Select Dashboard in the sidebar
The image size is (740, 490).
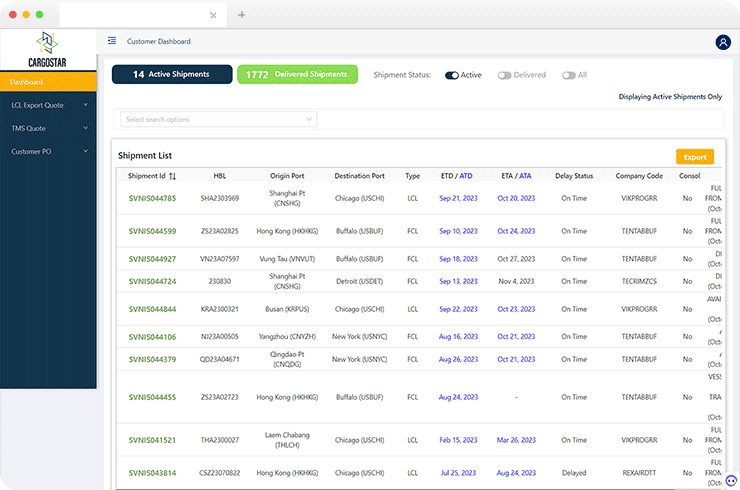48,81
